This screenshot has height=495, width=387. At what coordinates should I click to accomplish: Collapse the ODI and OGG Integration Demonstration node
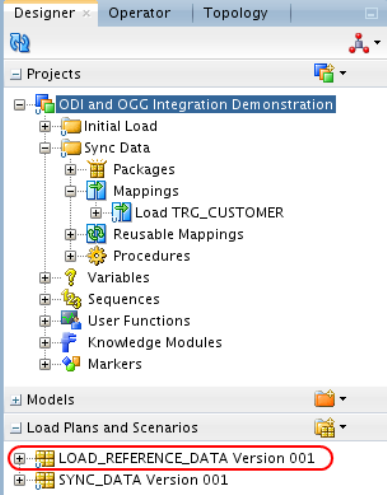[19, 105]
